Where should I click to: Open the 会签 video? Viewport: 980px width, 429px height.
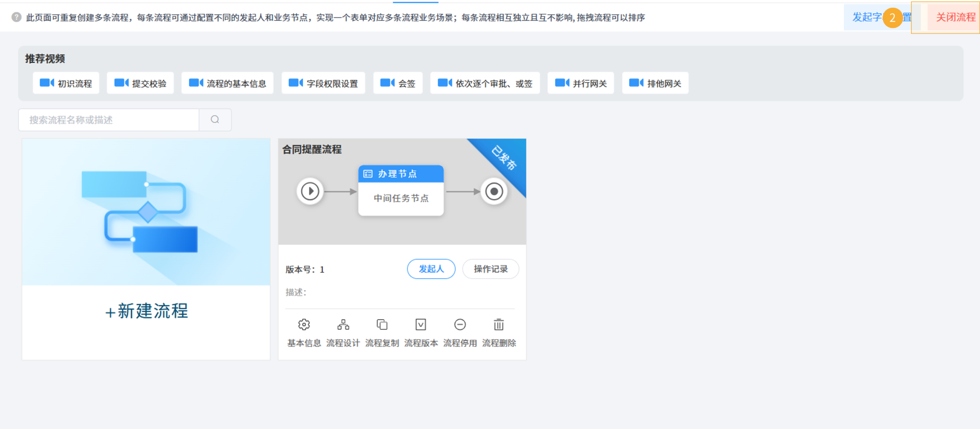pyautogui.click(x=398, y=83)
